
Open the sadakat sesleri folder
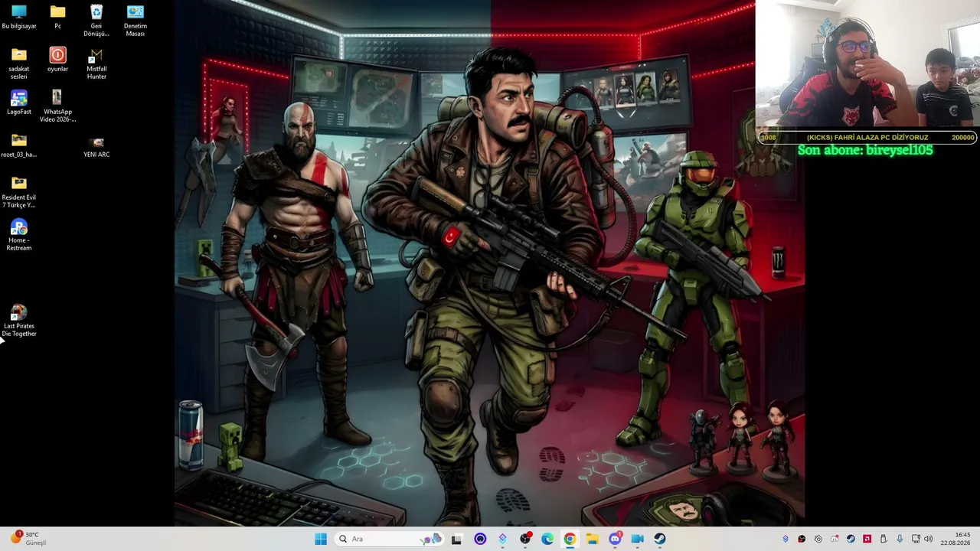pyautogui.click(x=19, y=64)
